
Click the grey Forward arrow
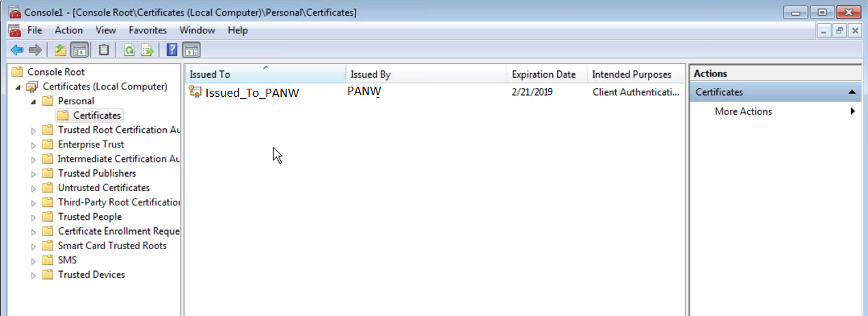tap(36, 50)
